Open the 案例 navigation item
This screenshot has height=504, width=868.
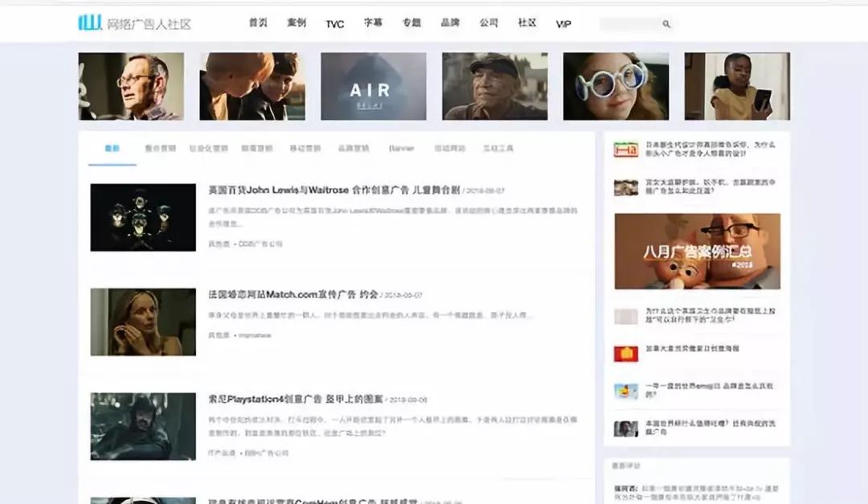pos(297,23)
